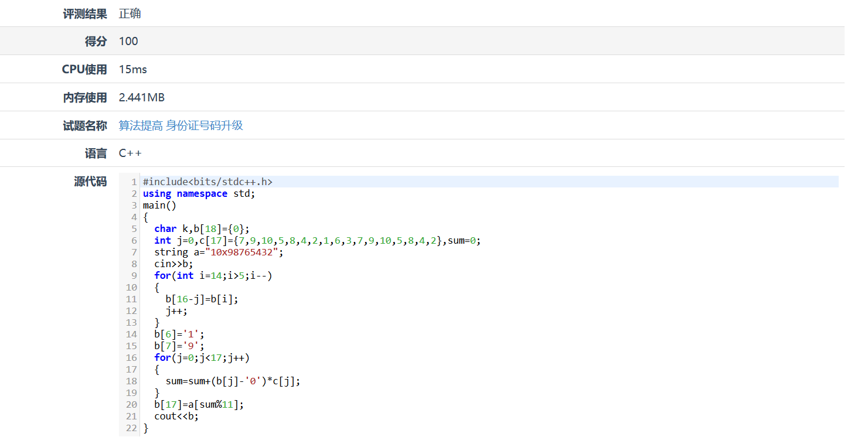The image size is (868, 437).
Task: Click the 评测结果 result value 正确
Action: click(x=130, y=13)
